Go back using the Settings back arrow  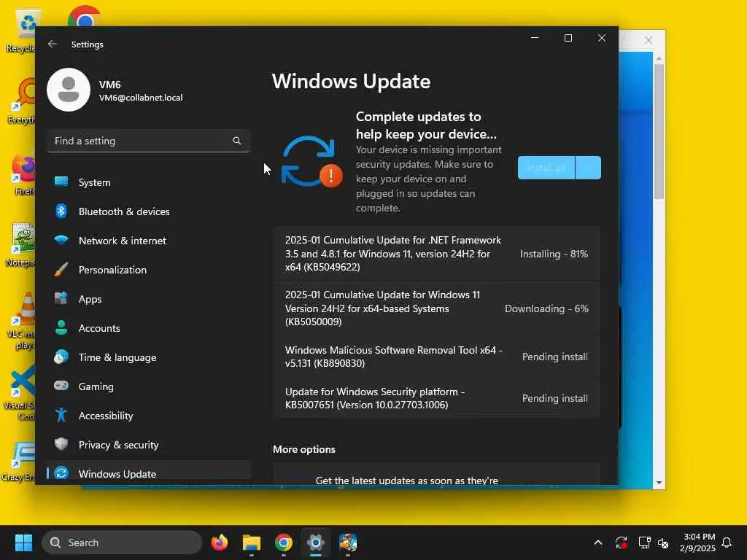click(53, 44)
